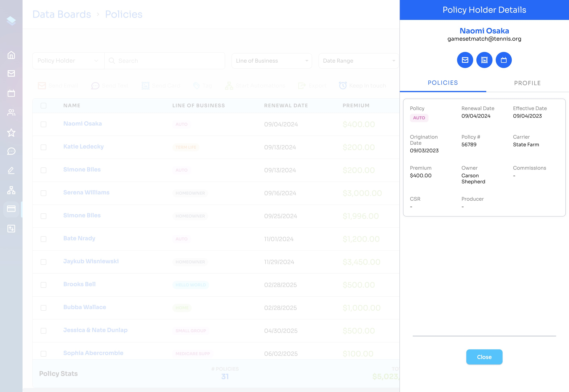The height and width of the screenshot is (392, 569).
Task: Open the Favorites star sidebar icon
Action: click(x=11, y=133)
